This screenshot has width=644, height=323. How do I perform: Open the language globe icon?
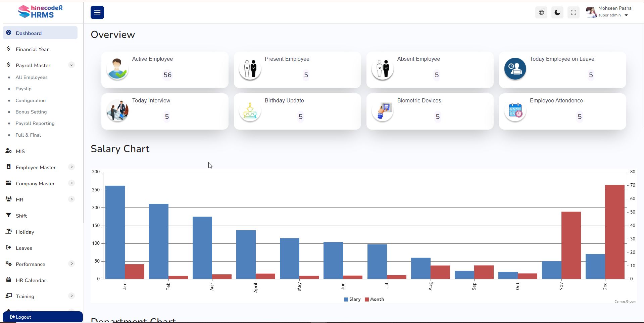541,12
